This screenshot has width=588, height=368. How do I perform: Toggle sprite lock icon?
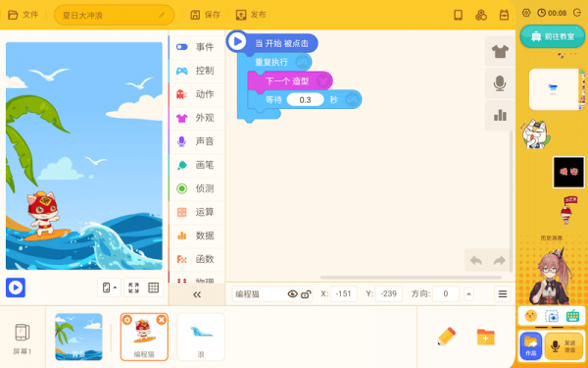point(306,294)
